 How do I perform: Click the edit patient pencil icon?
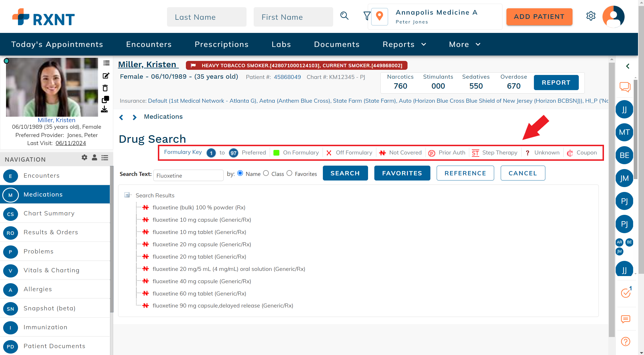coord(106,76)
